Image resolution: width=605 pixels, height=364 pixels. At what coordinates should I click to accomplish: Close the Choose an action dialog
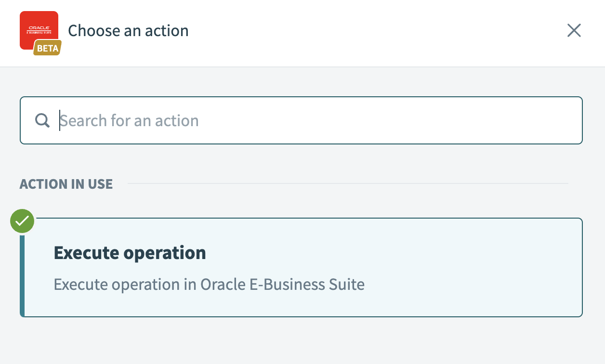point(574,31)
